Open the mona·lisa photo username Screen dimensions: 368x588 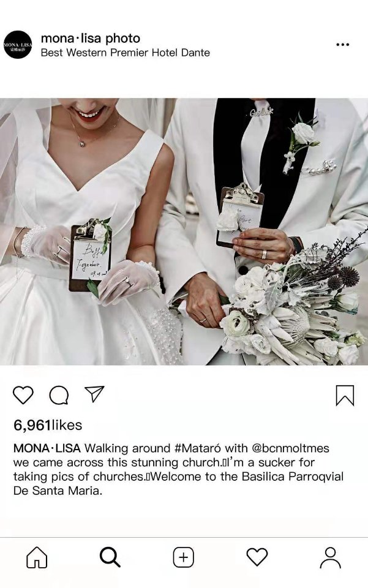pyautogui.click(x=90, y=38)
